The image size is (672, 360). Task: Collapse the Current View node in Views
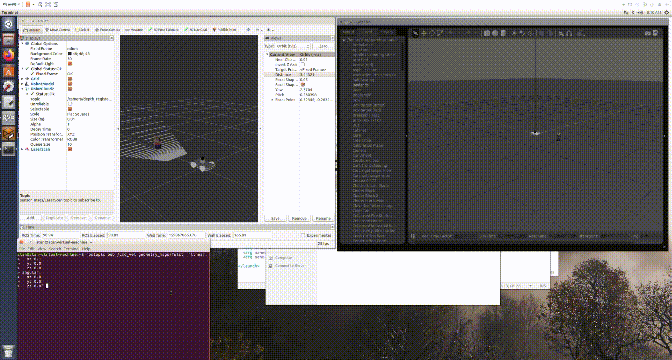point(267,54)
